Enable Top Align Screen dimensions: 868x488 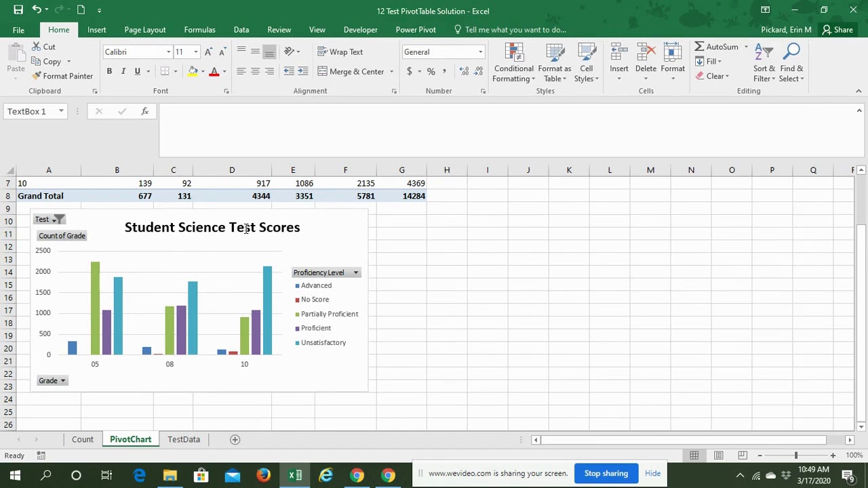(x=241, y=52)
